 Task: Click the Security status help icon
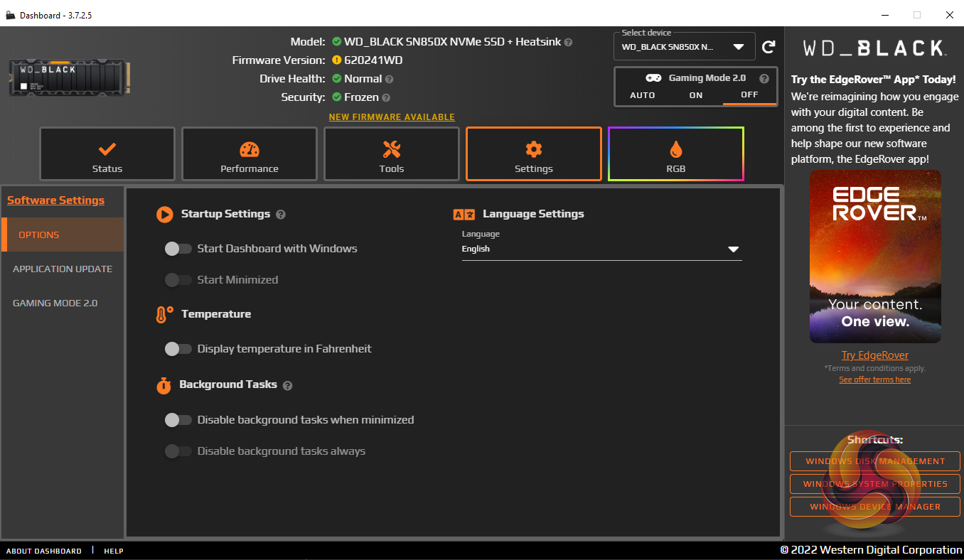386,98
